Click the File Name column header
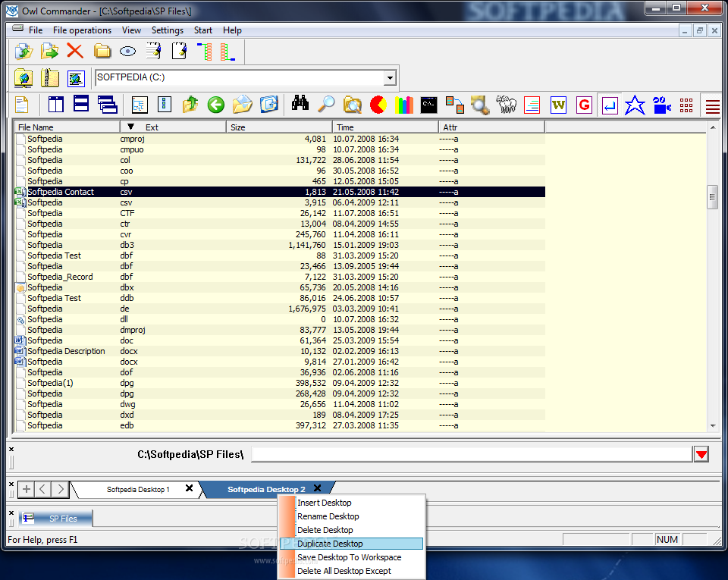The width and height of the screenshot is (728, 580). point(67,127)
